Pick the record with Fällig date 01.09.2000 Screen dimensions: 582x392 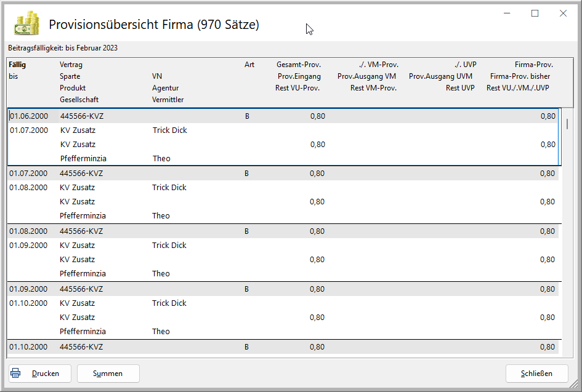[28, 289]
